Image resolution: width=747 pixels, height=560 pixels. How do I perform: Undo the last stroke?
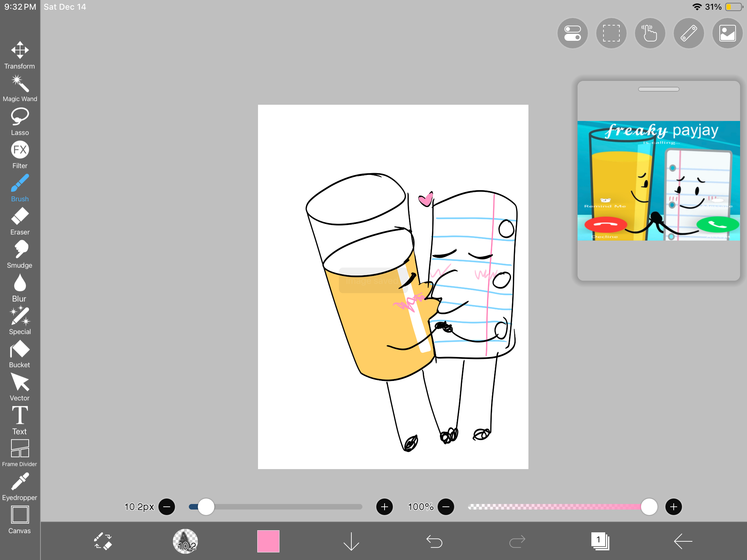tap(434, 541)
